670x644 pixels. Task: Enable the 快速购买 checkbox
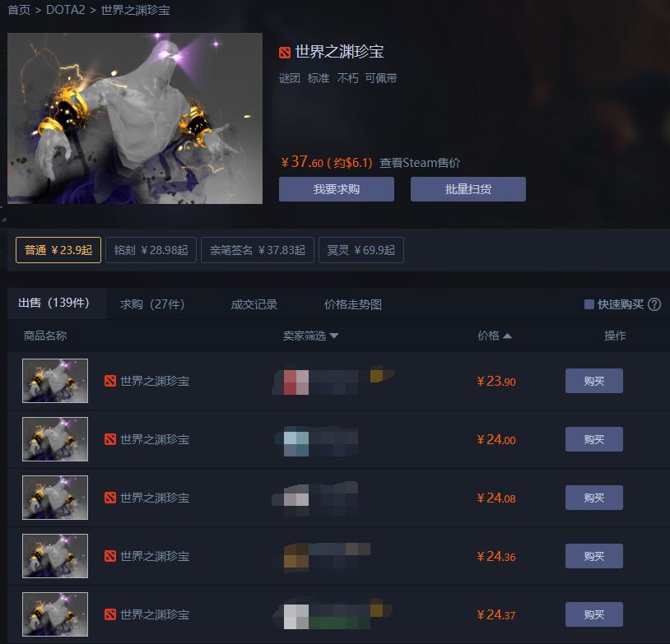[x=589, y=304]
